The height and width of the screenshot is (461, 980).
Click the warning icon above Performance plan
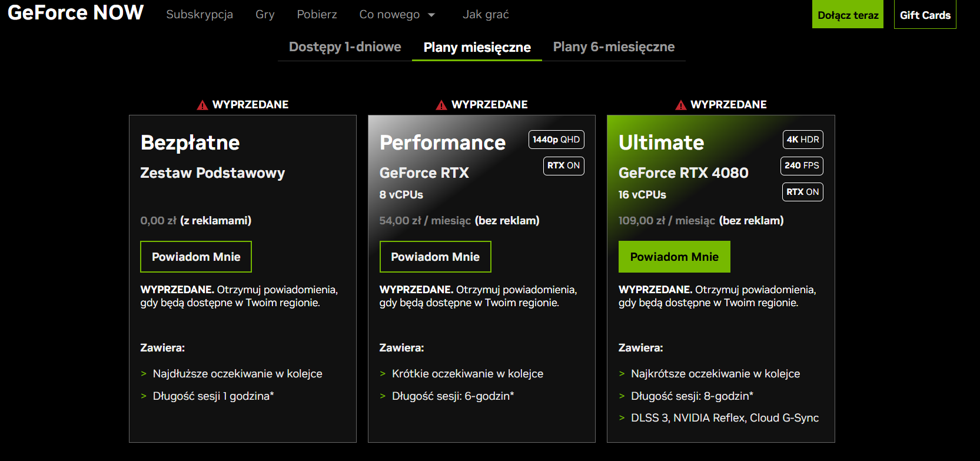point(441,105)
